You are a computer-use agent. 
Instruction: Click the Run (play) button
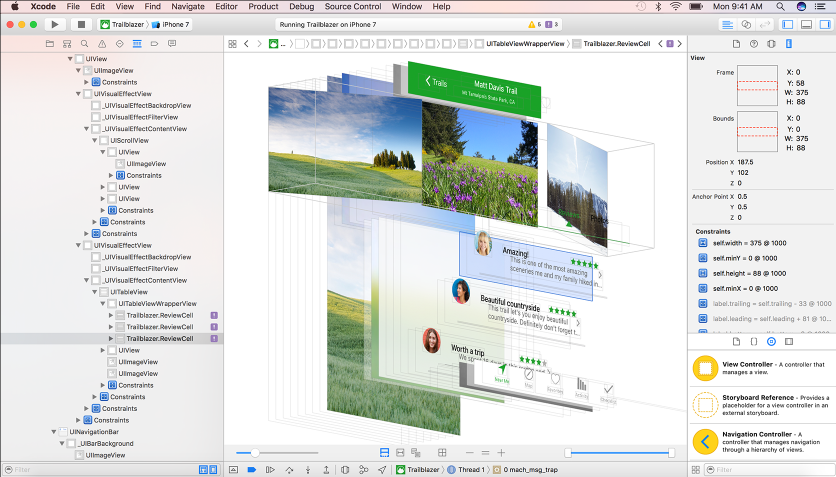tap(55, 23)
